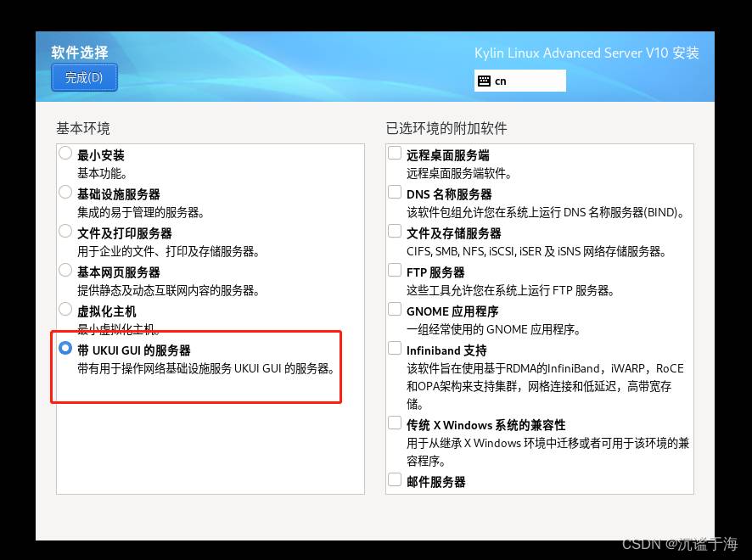Tick the 文件及存储服务器 checkbox
This screenshot has width=752, height=560.
tap(395, 232)
